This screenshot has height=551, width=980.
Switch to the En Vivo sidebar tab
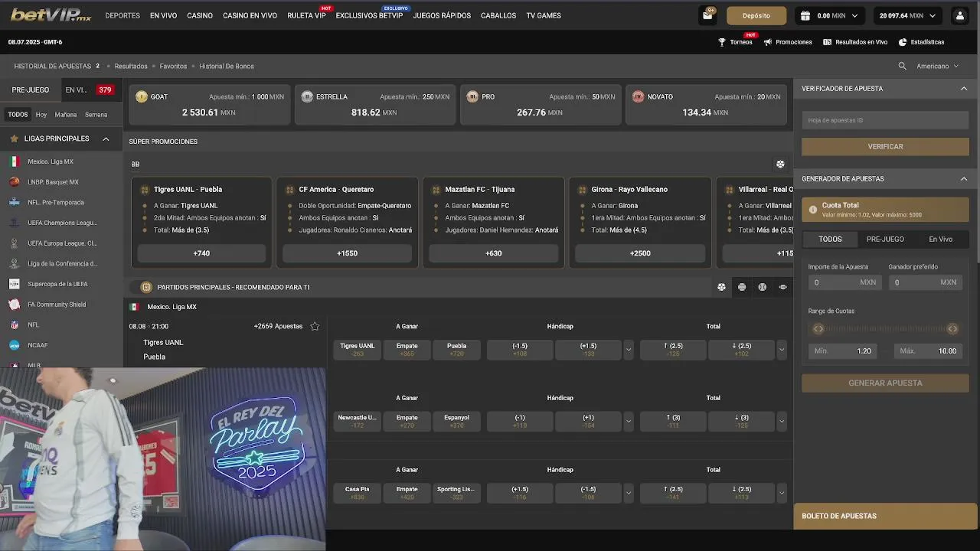90,90
